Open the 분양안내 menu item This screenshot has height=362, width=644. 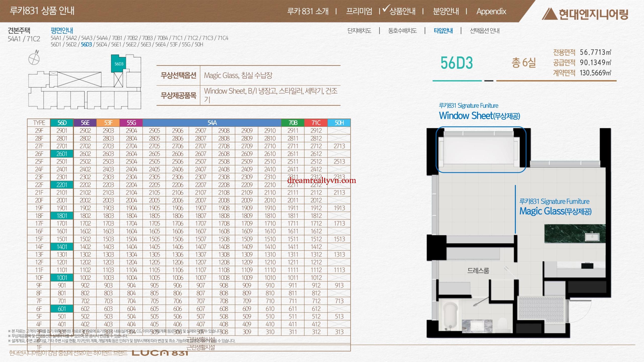click(x=446, y=11)
